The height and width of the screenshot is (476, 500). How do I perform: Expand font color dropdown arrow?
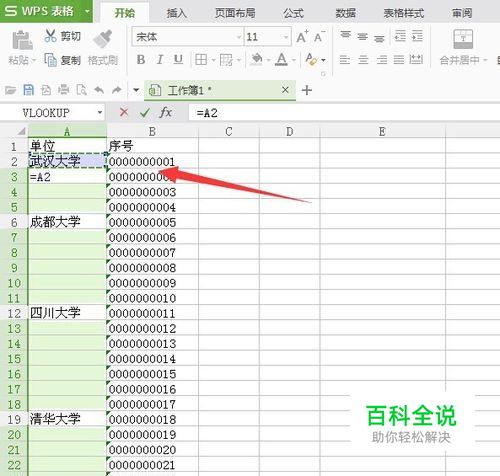(294, 60)
